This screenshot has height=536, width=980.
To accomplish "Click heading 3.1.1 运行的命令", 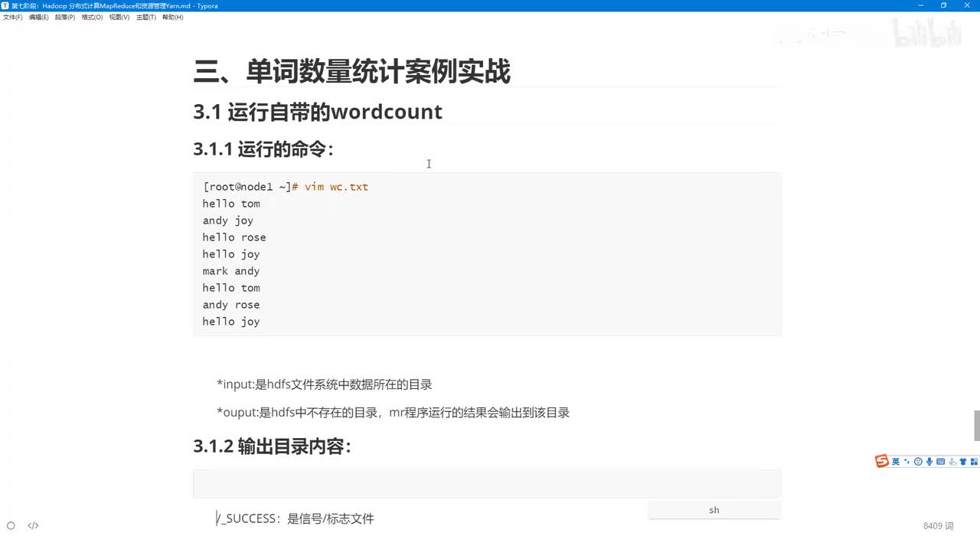I will [x=264, y=149].
